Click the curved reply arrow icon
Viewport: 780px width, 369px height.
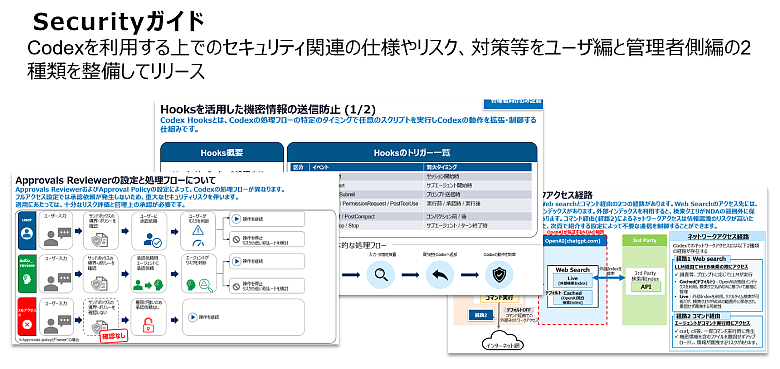pyautogui.click(x=439, y=275)
